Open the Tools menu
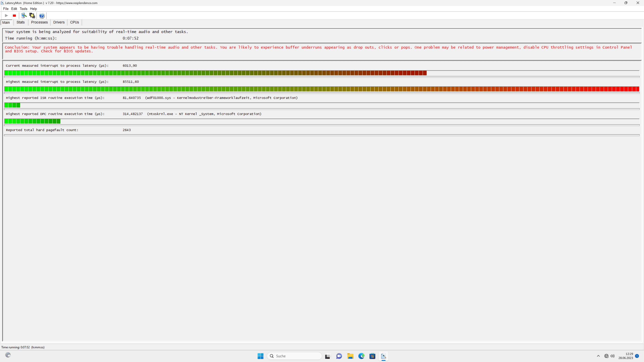 (x=23, y=9)
